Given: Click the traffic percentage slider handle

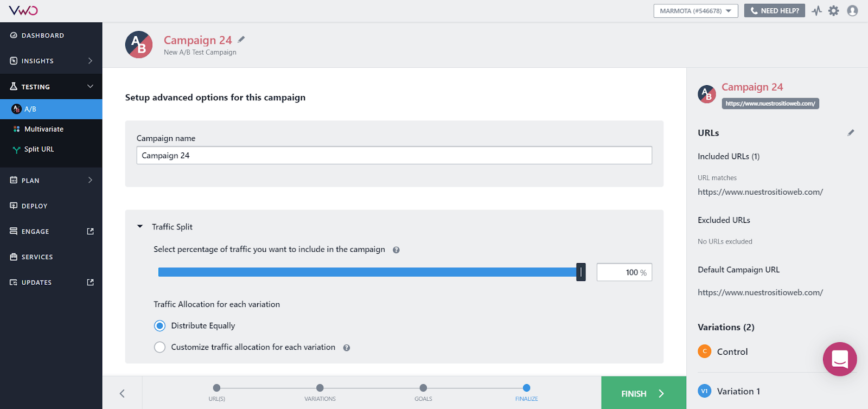Looking at the screenshot, I should pyautogui.click(x=581, y=272).
